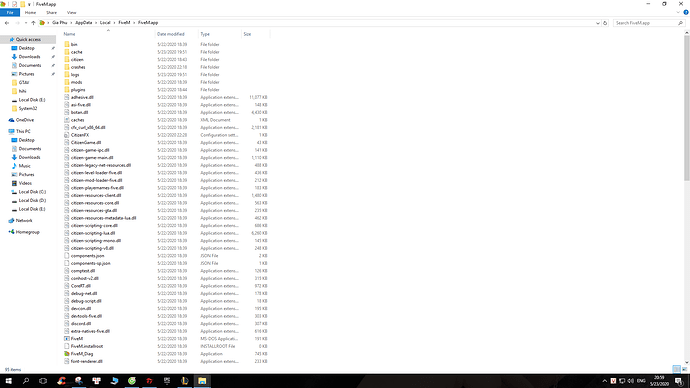Sort by Name column header
This screenshot has width=690, height=388.
[69, 34]
